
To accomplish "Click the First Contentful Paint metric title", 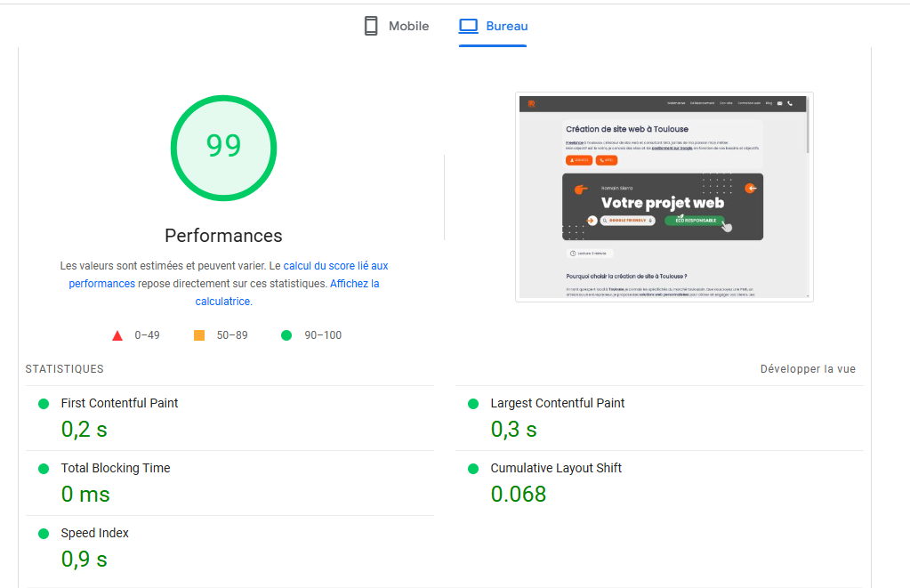I will pyautogui.click(x=119, y=403).
